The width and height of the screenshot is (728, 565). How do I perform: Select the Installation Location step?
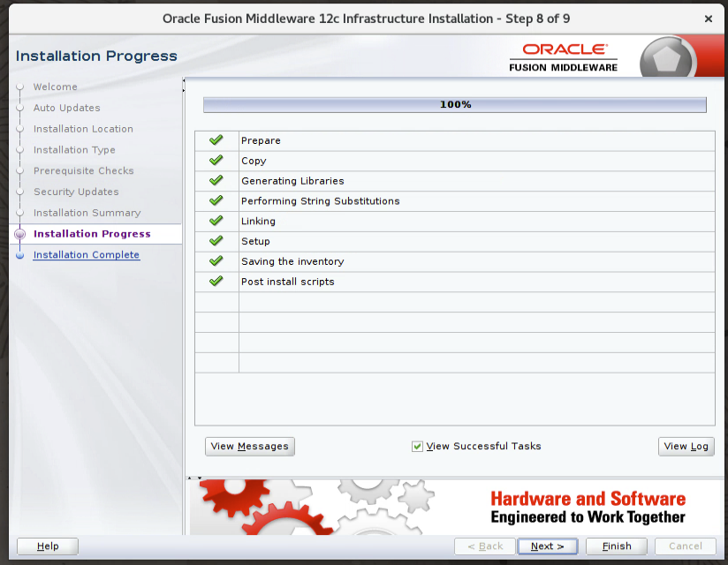tap(83, 129)
